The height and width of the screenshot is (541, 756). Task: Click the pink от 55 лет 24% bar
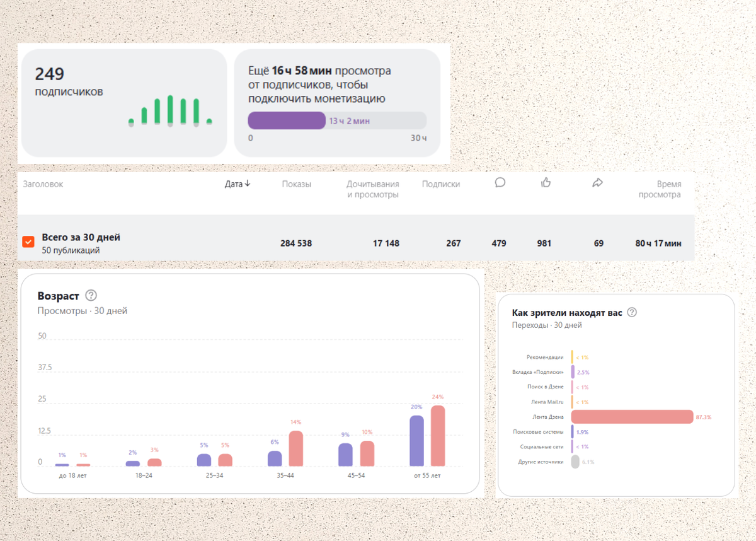click(x=438, y=436)
